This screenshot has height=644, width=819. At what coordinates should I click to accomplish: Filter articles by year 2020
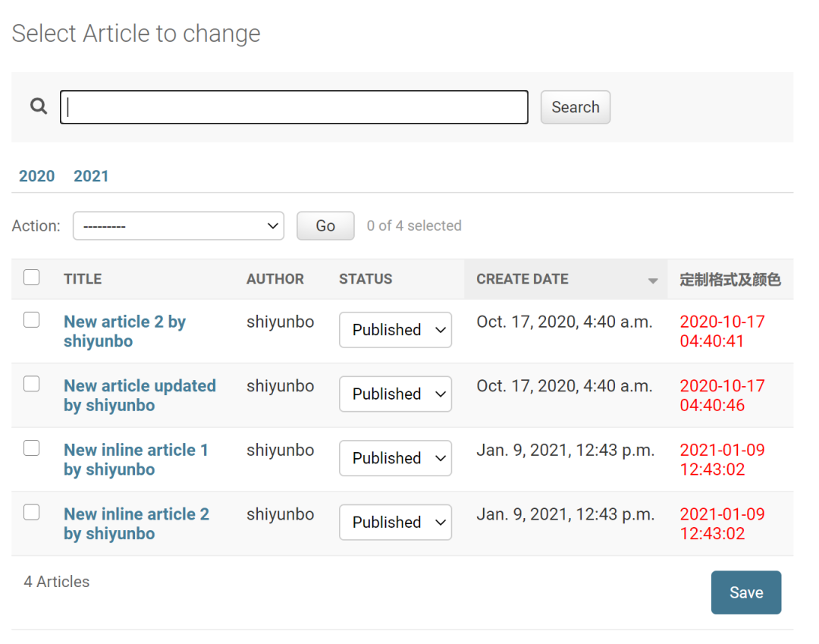point(36,176)
